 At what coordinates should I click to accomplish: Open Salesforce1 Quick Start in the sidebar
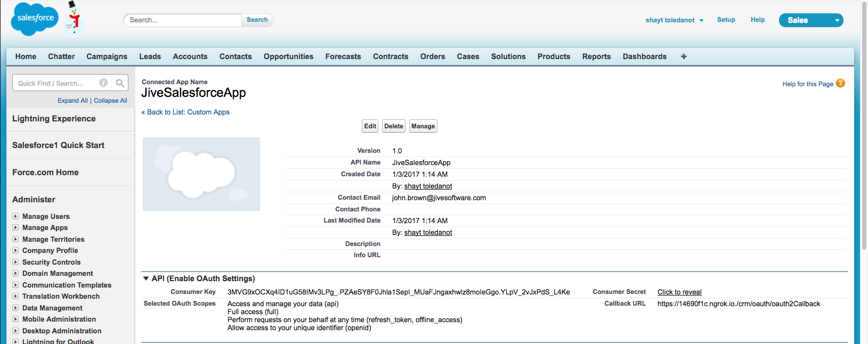coord(58,145)
